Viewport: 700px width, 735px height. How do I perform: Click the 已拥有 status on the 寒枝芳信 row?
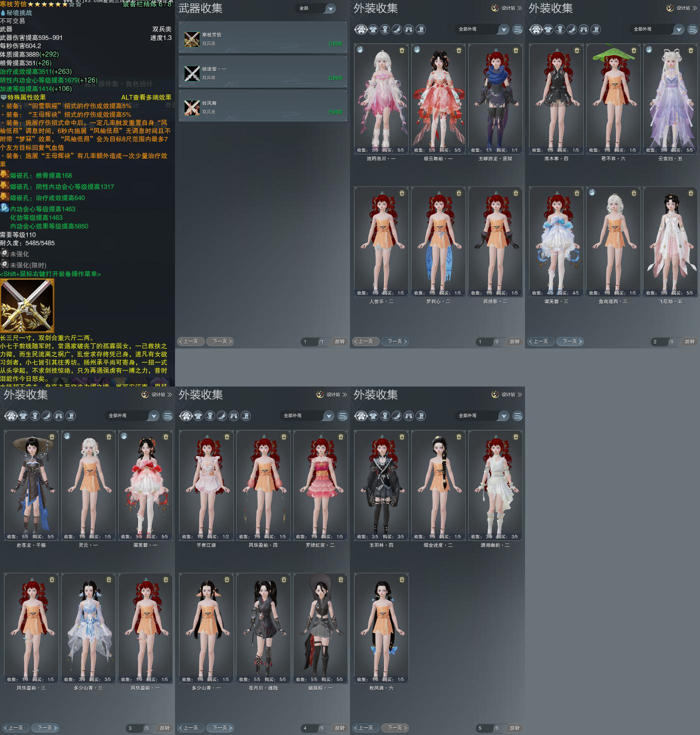pyautogui.click(x=335, y=44)
